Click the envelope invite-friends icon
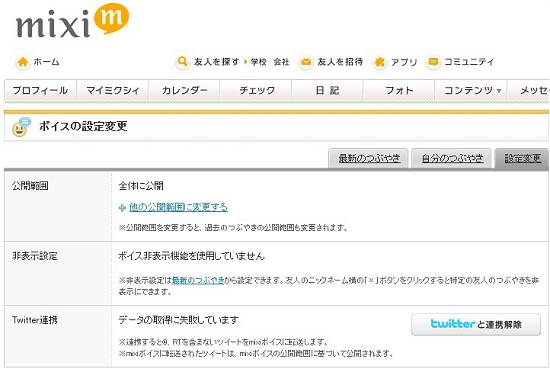The width and height of the screenshot is (550, 369). (306, 62)
